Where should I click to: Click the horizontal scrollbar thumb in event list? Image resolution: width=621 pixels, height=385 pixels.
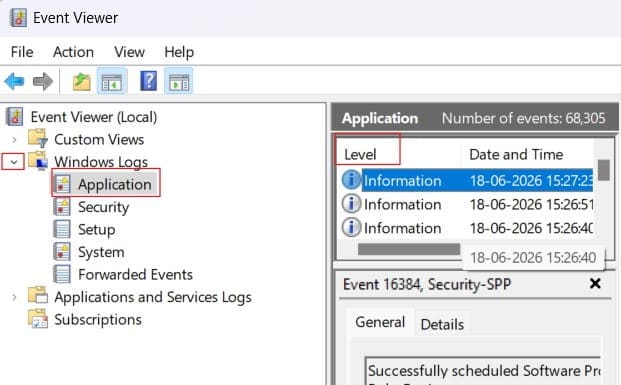tap(409, 249)
